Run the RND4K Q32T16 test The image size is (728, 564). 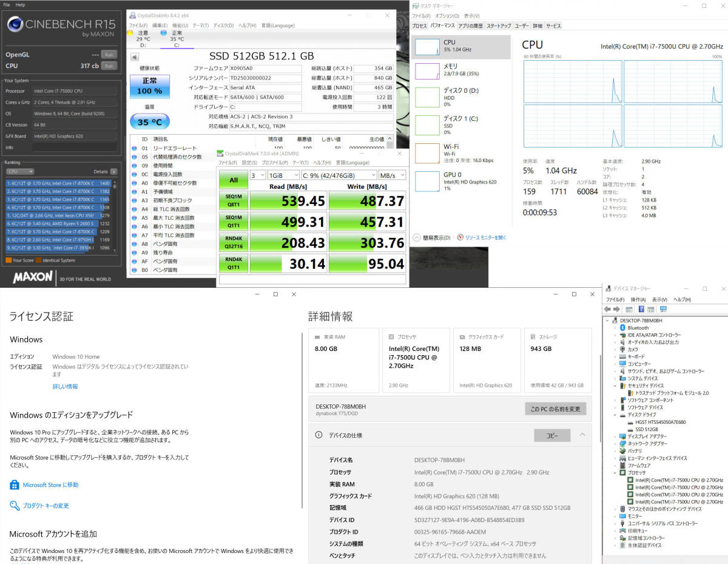[x=233, y=243]
